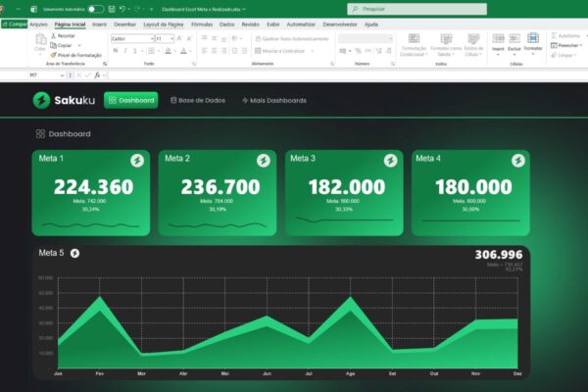Viewport: 588px width, 392px height.
Task: Toggle underline S formatting
Action: point(135,51)
